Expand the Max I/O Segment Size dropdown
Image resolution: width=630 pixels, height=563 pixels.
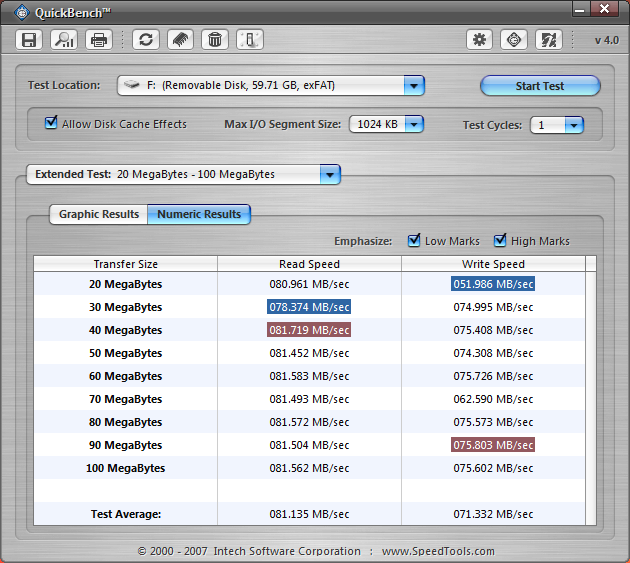coord(413,125)
